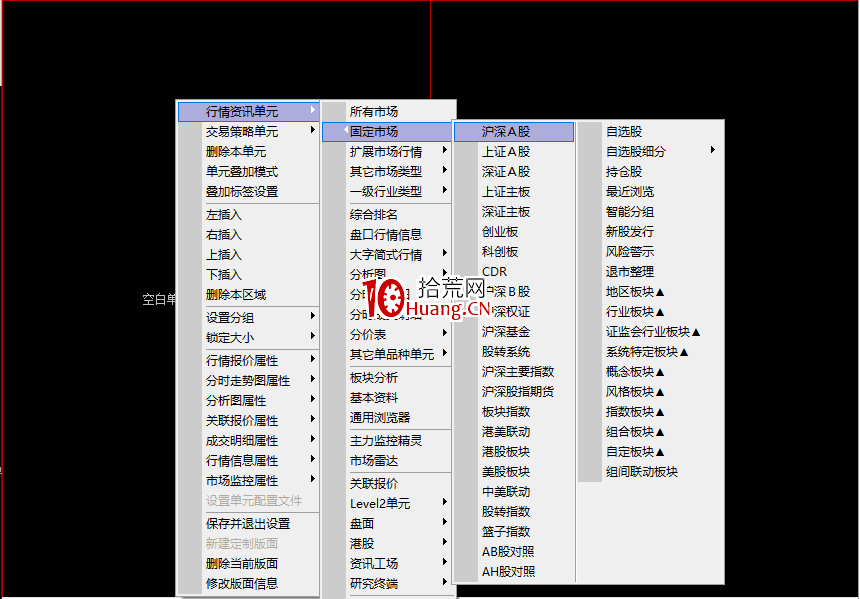Open Level2单元 submenu

coord(387,504)
